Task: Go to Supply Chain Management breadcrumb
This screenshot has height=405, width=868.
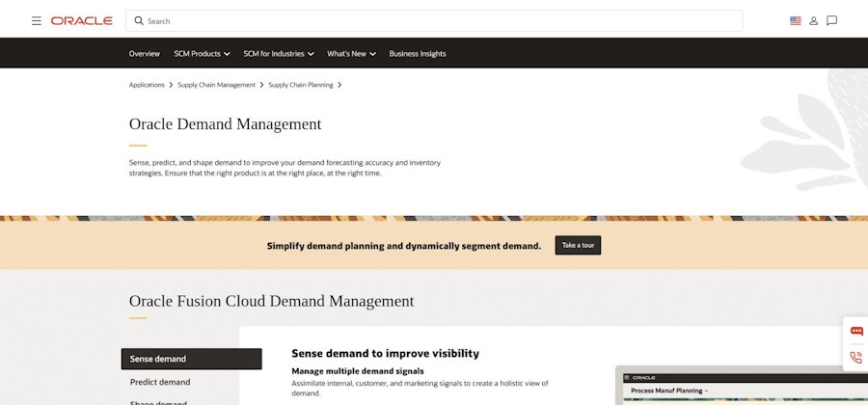Action: (216, 85)
